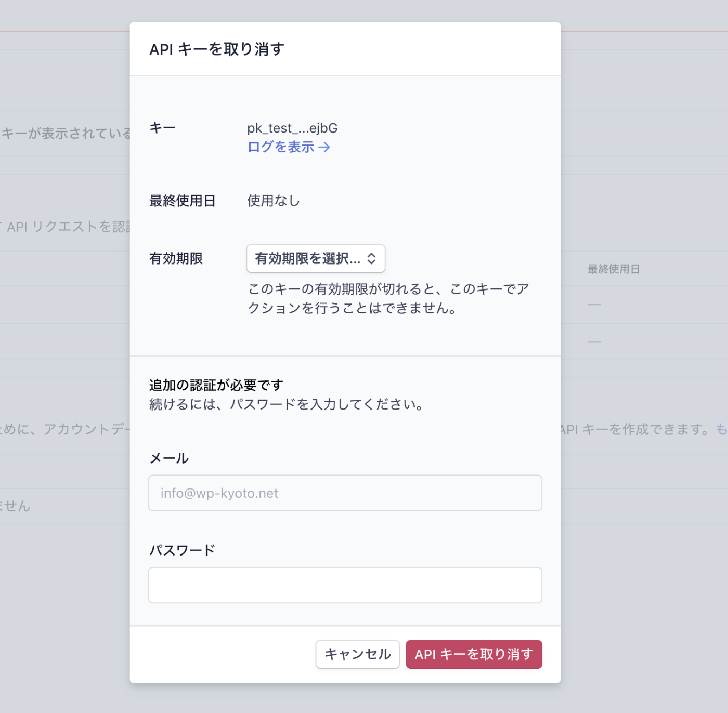Select the expiration help text このキーの有効期限が切れると
Viewport: 728px width, 713px height.
click(388, 298)
